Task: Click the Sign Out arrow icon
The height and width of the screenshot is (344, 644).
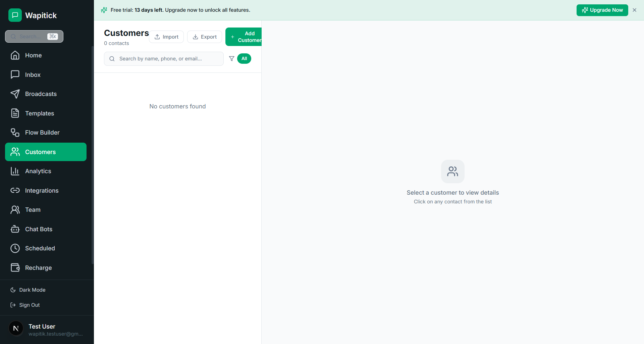Action: click(x=13, y=305)
